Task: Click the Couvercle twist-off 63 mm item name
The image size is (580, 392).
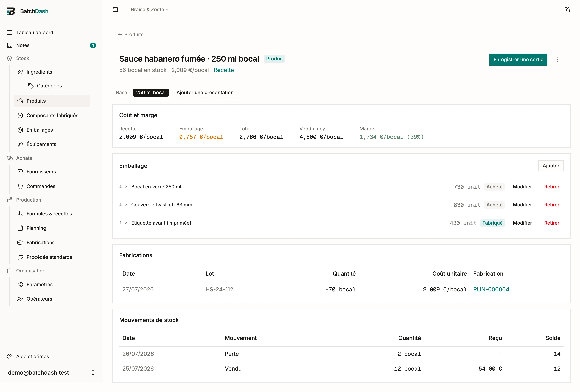Action: [162, 205]
